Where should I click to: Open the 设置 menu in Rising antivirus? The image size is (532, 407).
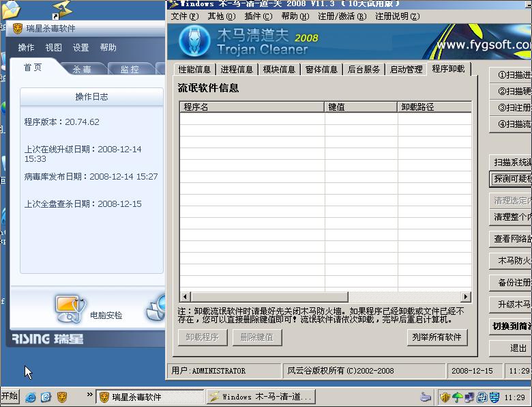point(80,47)
